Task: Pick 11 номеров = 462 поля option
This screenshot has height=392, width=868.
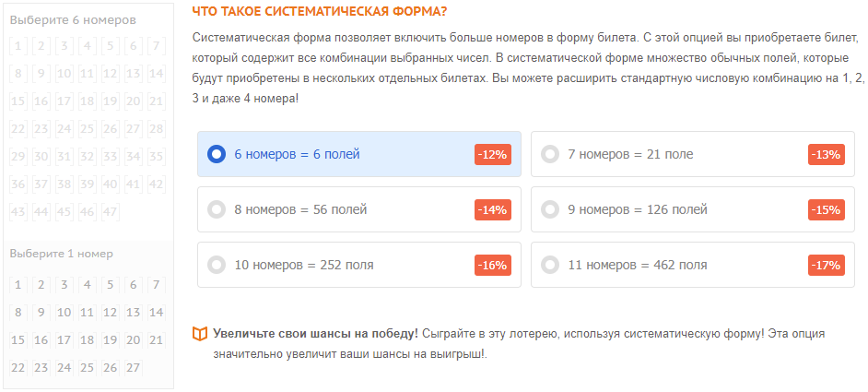Action: 693,265
